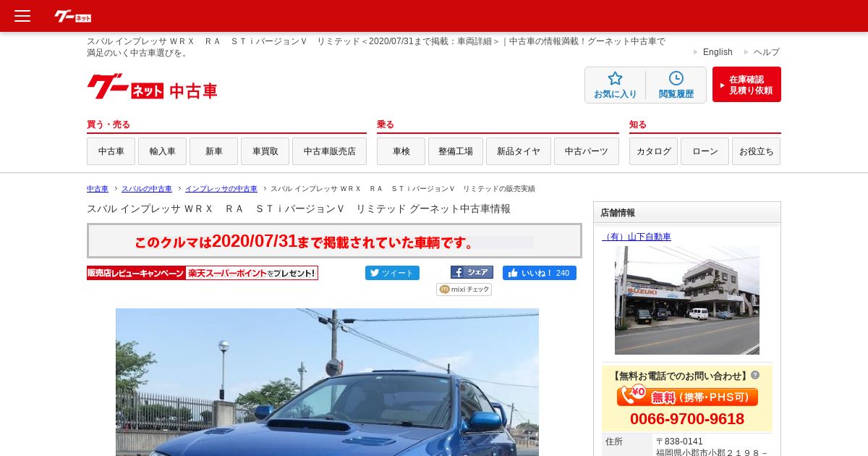Viewport: 868px width, 456px height.
Task: Open カタログ navigation tab
Action: (653, 151)
